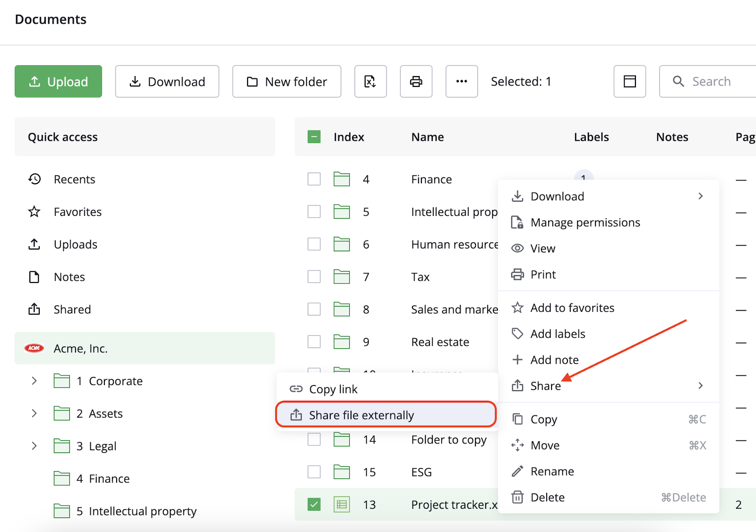Choose Delete from context menu
Image resolution: width=756 pixels, height=532 pixels.
609,497
